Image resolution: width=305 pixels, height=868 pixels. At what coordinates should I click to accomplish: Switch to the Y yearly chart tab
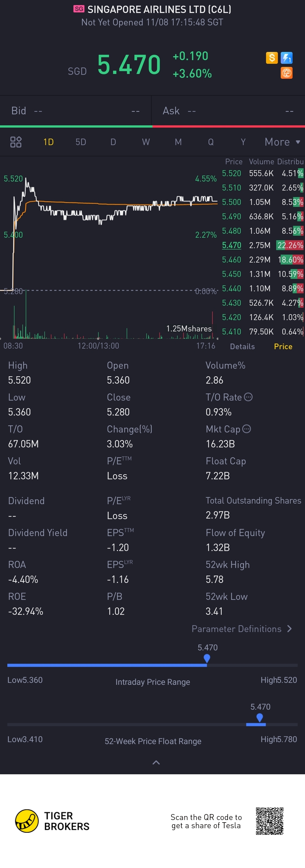click(x=243, y=142)
